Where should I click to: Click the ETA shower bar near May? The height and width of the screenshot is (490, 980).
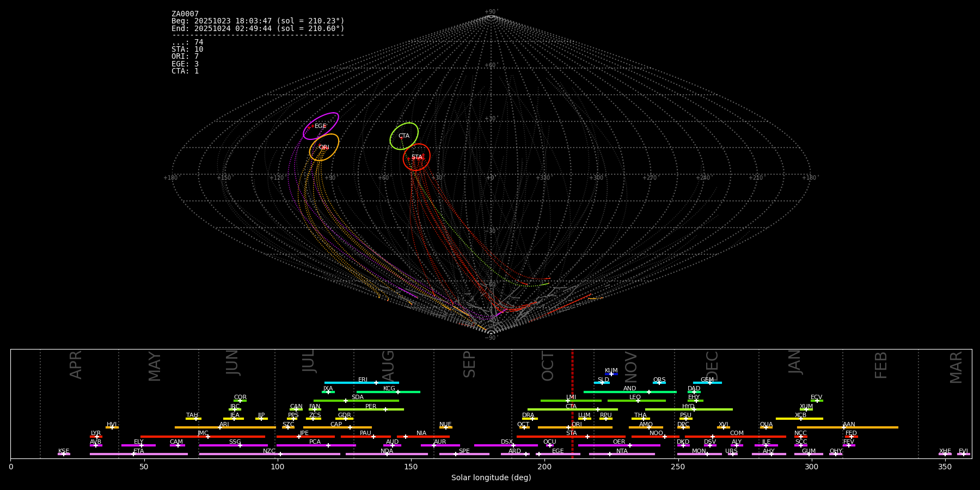pyautogui.click(x=139, y=454)
